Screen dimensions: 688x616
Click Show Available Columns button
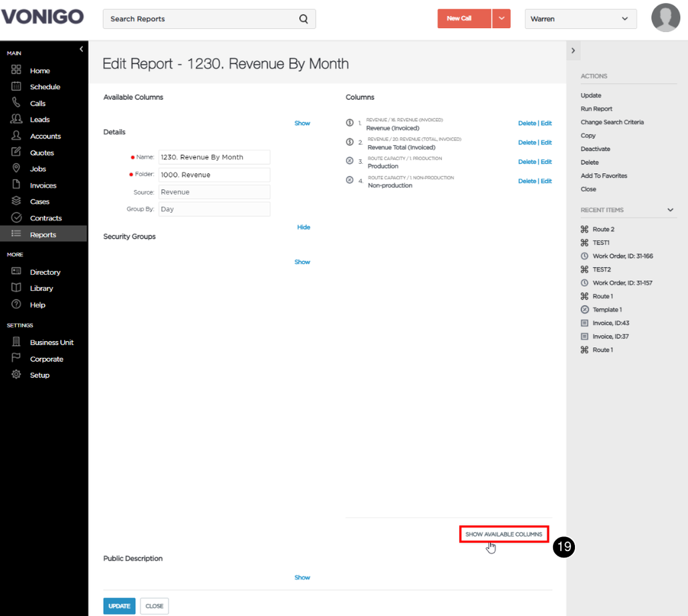(503, 534)
